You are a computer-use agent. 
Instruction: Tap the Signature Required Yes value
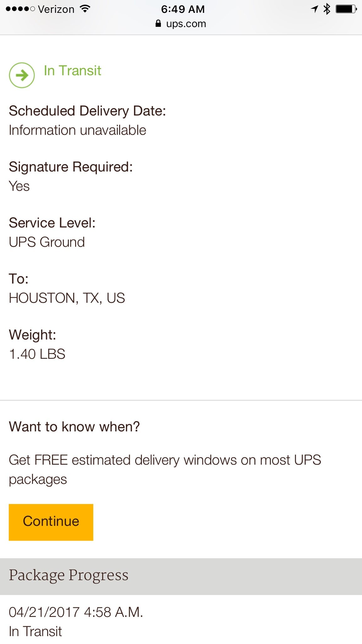pos(19,186)
